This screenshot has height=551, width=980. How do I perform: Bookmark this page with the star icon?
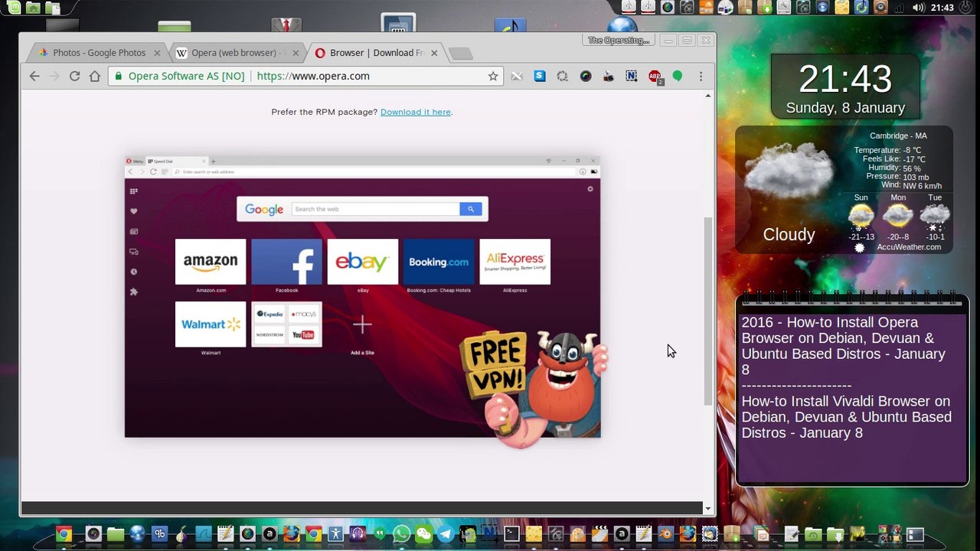point(493,76)
